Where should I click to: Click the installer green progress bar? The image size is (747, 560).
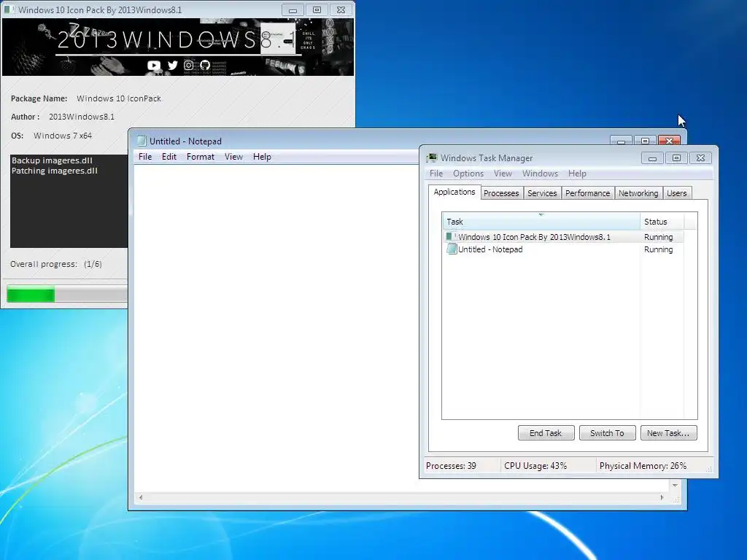pyautogui.click(x=31, y=294)
